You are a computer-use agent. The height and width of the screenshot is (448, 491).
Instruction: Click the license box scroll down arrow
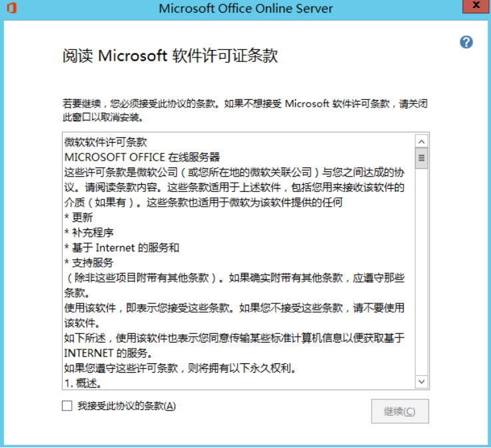(x=422, y=381)
